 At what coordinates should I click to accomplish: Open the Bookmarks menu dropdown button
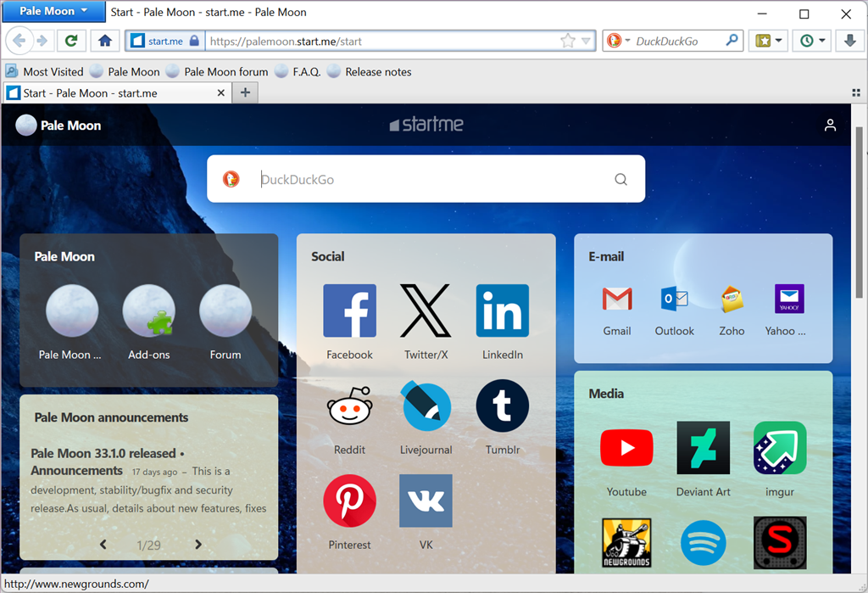click(x=768, y=41)
